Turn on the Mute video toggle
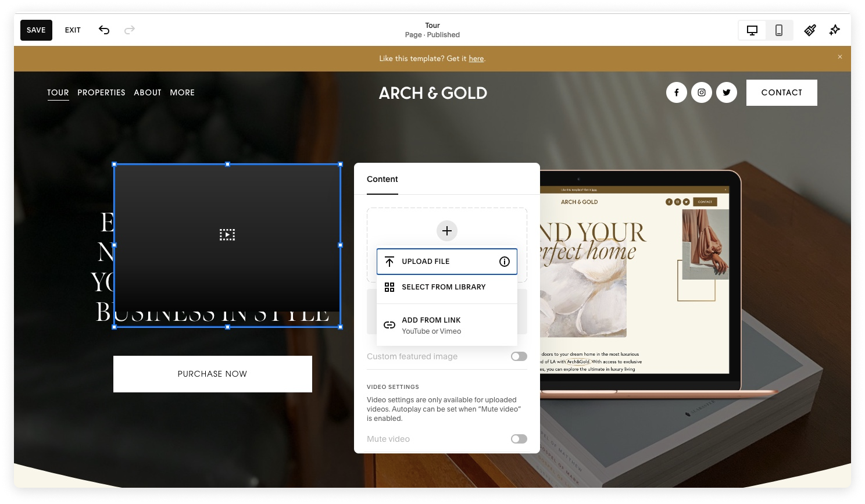This screenshot has height=504, width=865. pos(518,439)
